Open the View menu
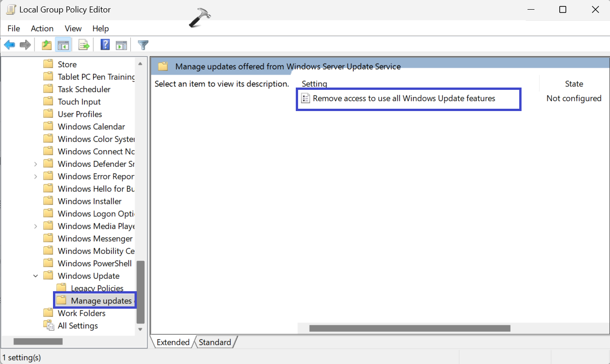 click(x=73, y=29)
